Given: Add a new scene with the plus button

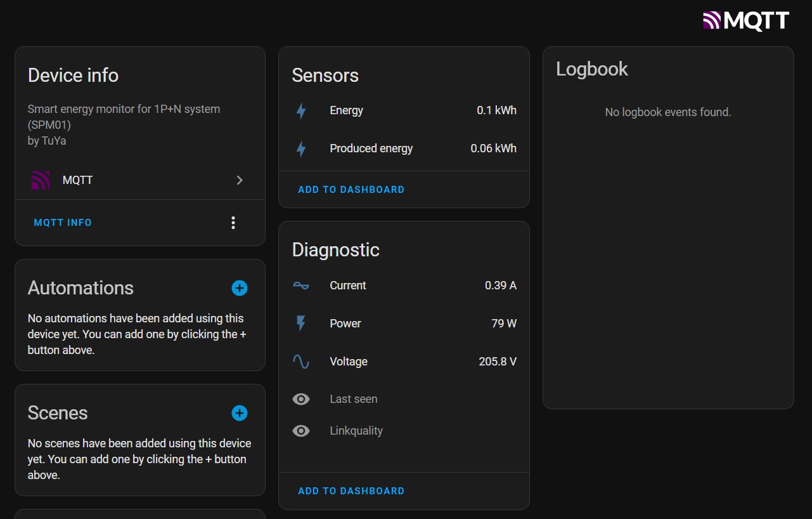Looking at the screenshot, I should click(240, 413).
